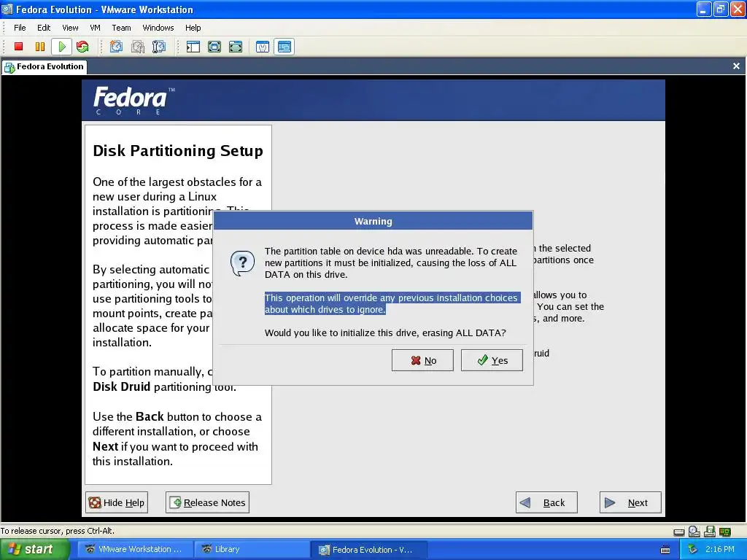
Task: Click the yellow Suspend toolbar icon
Action: tap(40, 47)
